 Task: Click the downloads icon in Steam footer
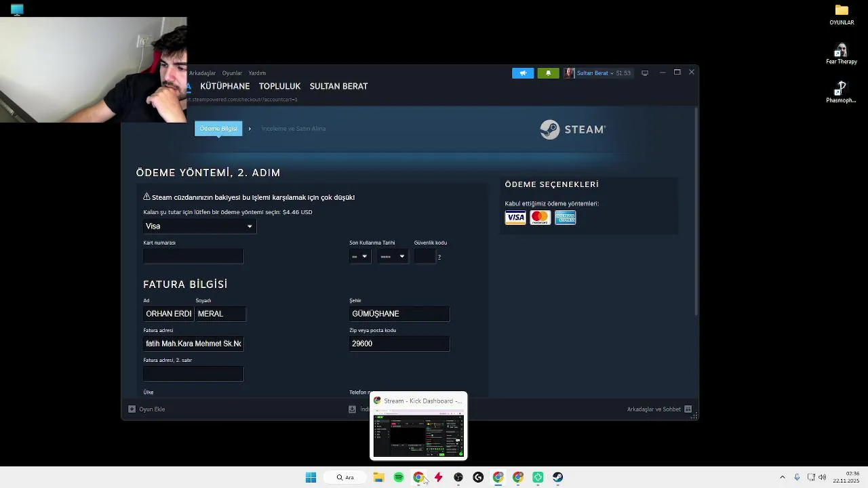click(x=353, y=409)
